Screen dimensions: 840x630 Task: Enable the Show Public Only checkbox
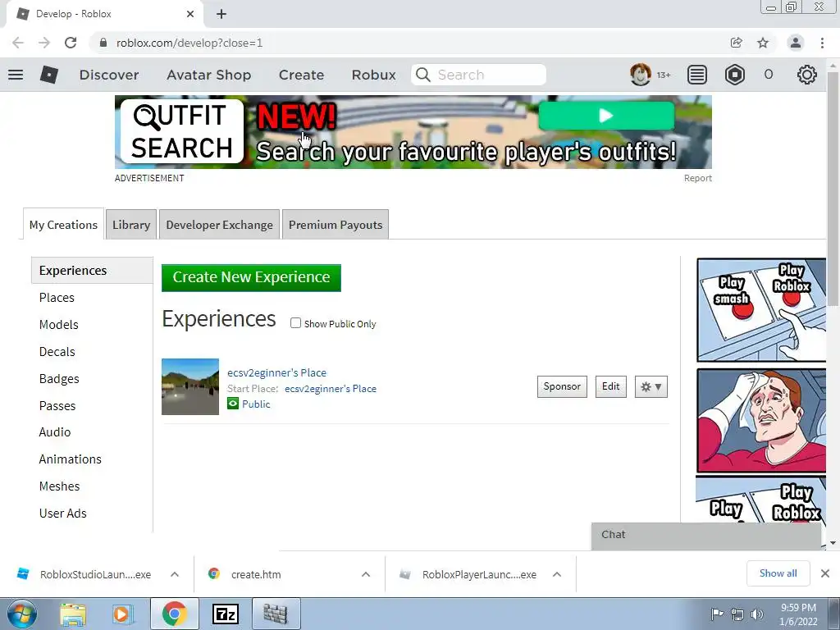[x=295, y=323]
